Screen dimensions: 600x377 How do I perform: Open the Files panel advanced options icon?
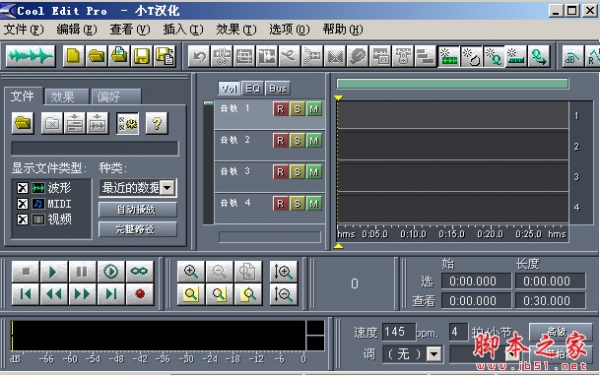tap(127, 123)
